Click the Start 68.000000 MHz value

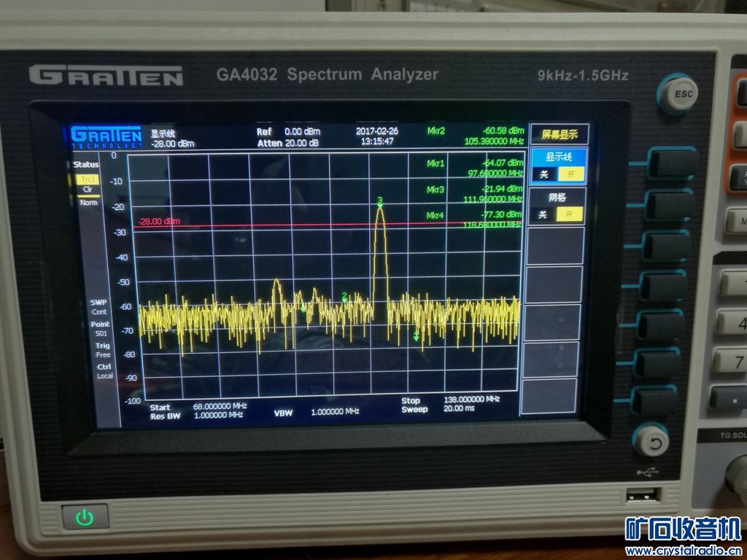point(198,407)
